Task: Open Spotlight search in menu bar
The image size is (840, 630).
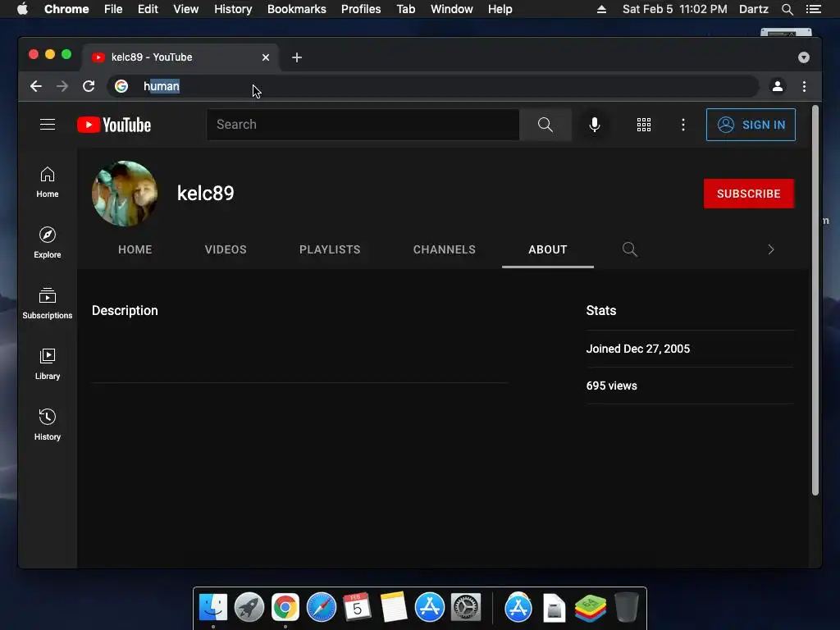Action: tap(787, 9)
